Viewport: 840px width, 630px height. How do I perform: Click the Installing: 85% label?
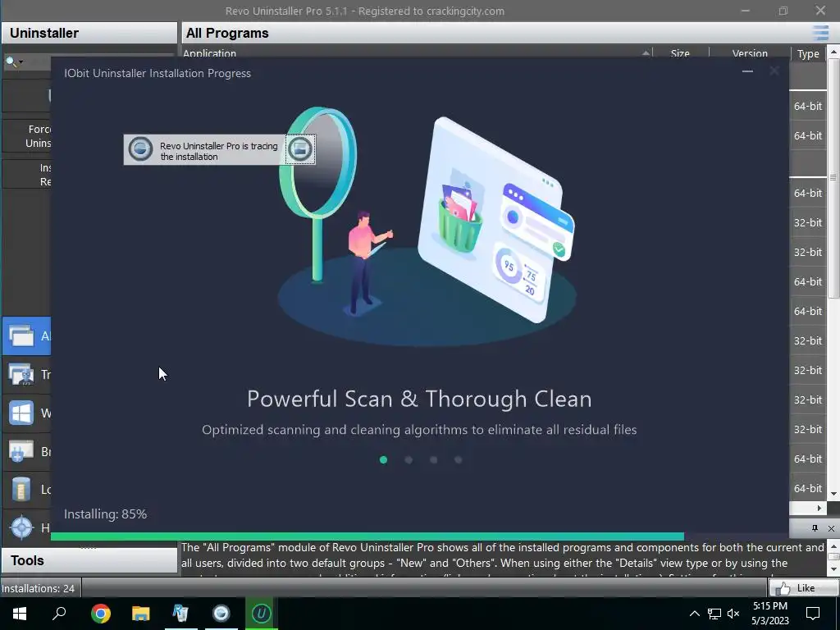tap(106, 514)
